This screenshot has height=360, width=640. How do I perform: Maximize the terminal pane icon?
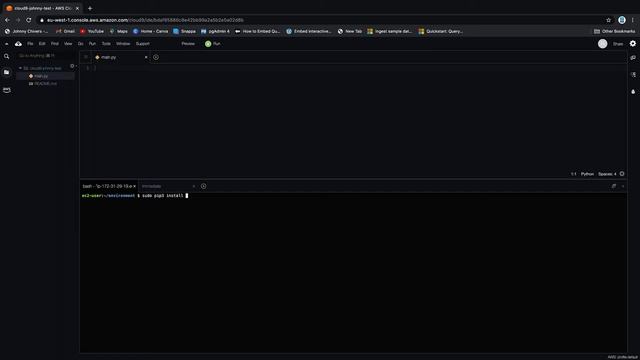coord(613,186)
